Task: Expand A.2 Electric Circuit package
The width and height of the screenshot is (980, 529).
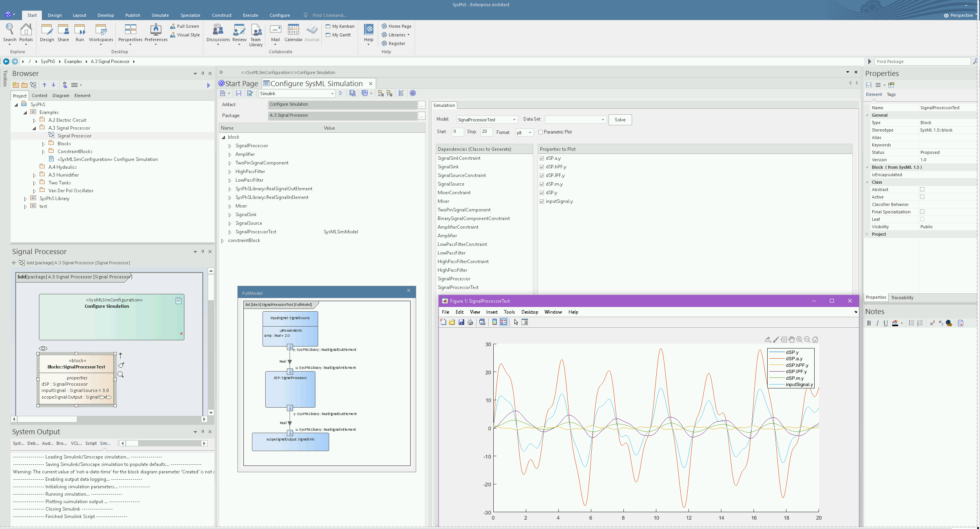Action: [x=34, y=121]
